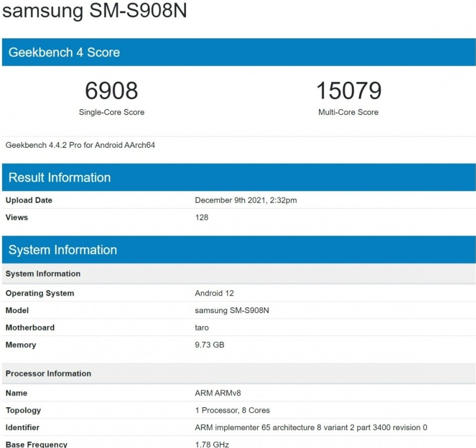Image resolution: width=476 pixels, height=448 pixels.
Task: Click the blue System Information header
Action: [238, 249]
